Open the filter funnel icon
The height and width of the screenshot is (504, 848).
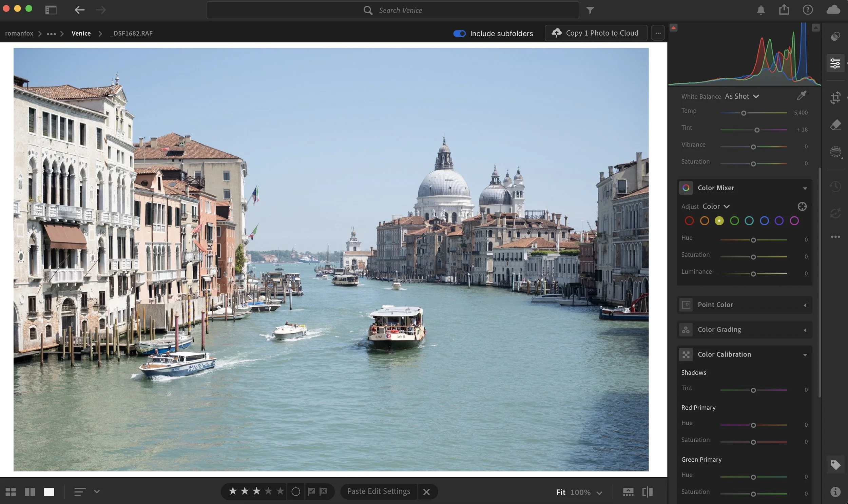click(x=590, y=11)
